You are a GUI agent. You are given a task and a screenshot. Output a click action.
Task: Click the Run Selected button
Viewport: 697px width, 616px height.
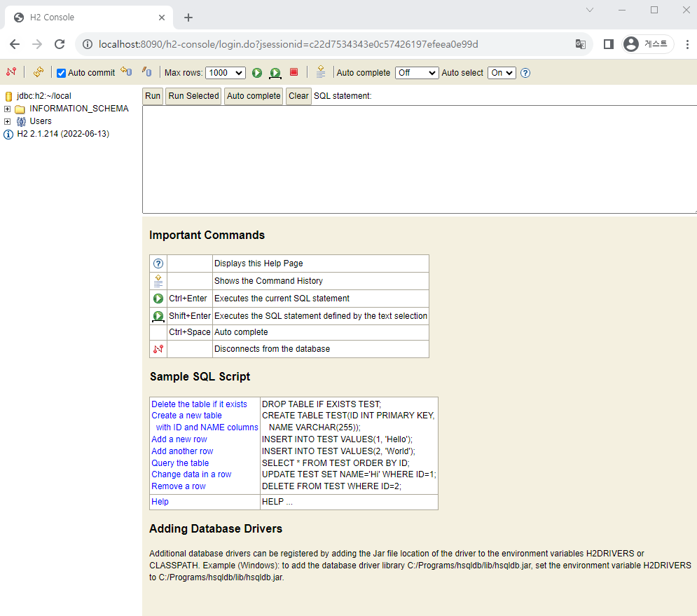[193, 96]
